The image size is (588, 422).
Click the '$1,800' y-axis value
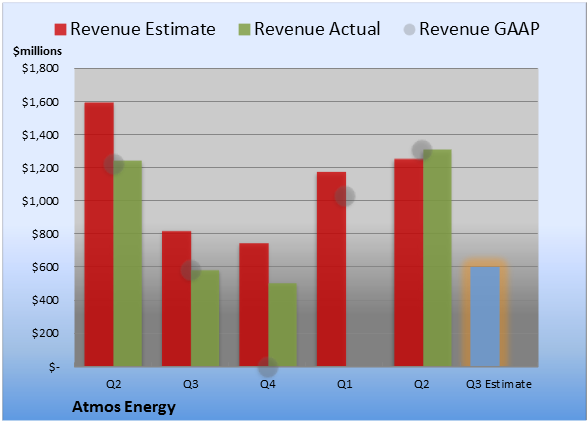pos(40,68)
